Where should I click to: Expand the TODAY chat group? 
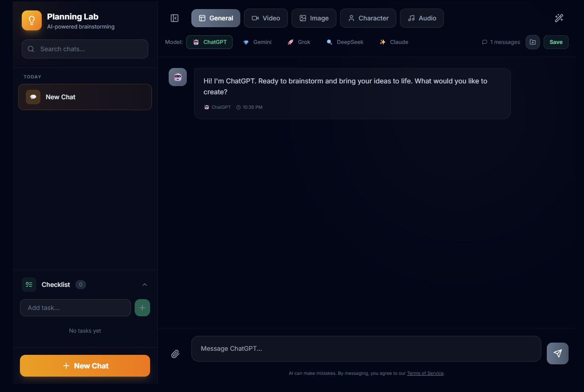pyautogui.click(x=32, y=77)
